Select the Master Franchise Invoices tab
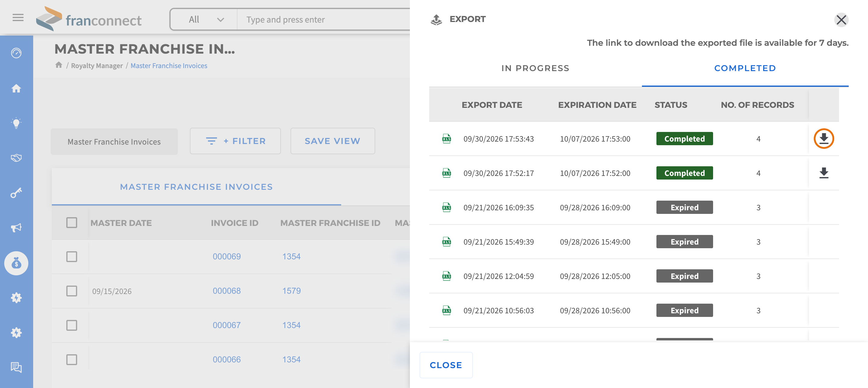This screenshot has width=868, height=388. point(197,187)
